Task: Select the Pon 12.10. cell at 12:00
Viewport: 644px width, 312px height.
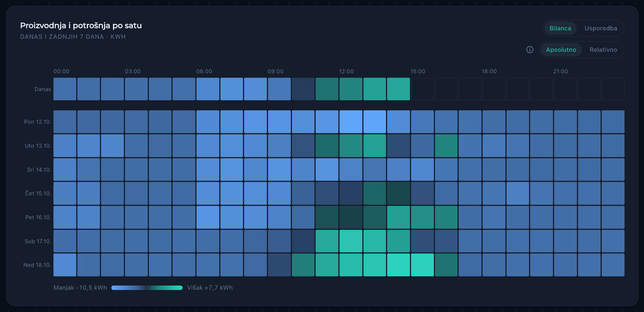Action: pos(351,122)
